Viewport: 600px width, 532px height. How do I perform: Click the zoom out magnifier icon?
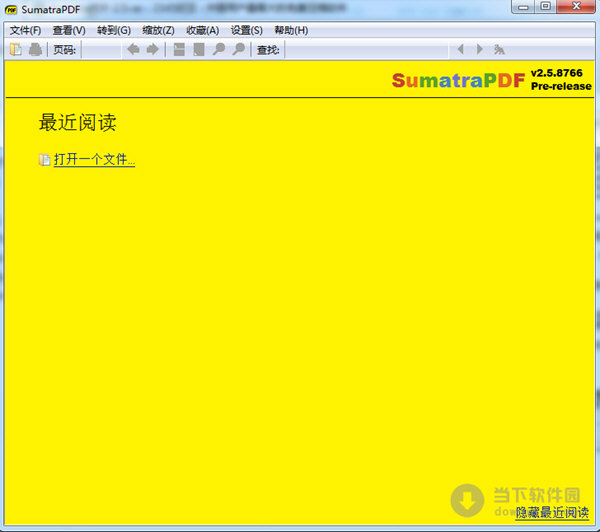[x=219, y=50]
